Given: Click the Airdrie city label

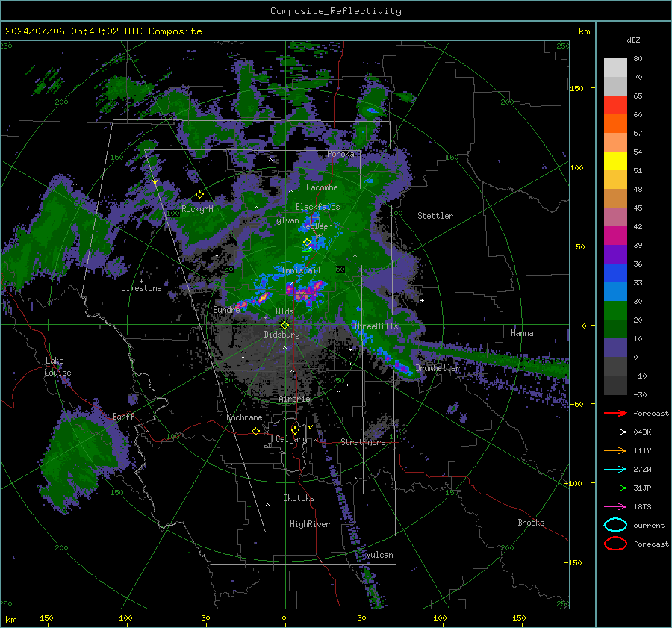Looking at the screenshot, I should [x=294, y=399].
